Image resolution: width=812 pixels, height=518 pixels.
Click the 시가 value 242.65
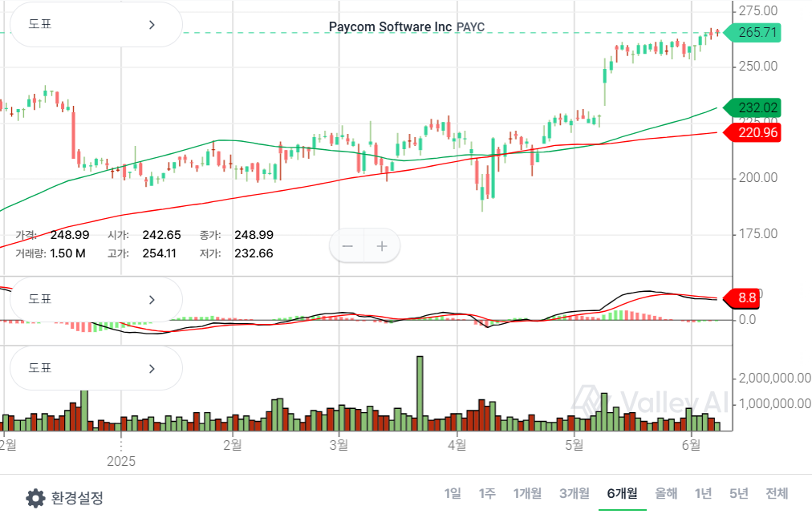161,235
